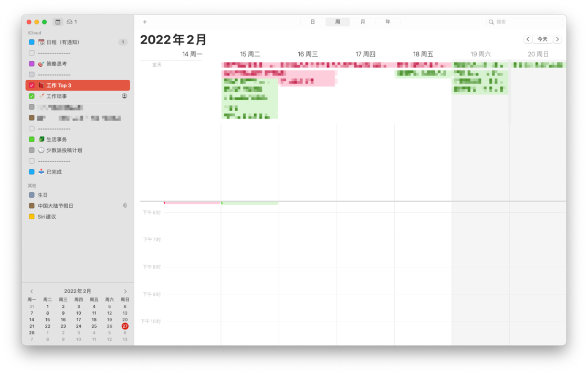588x374 pixels.
Task: Click the 下午10时 time label
Action: (151, 322)
